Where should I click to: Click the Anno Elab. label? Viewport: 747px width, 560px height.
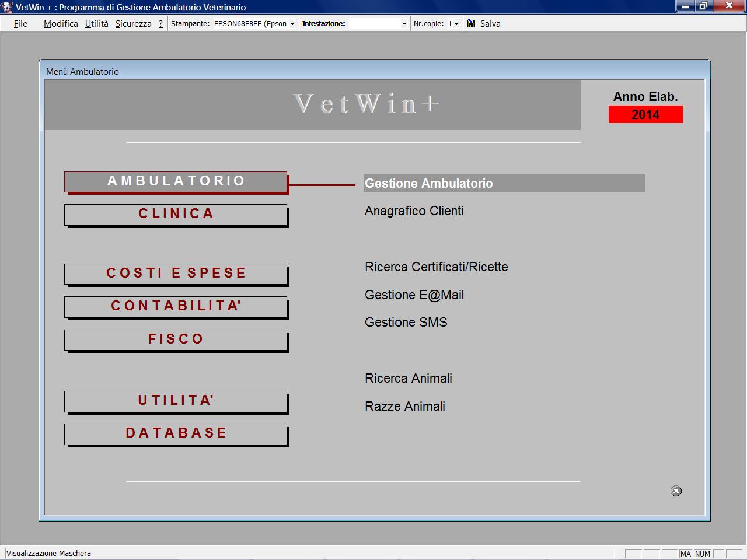click(x=645, y=97)
